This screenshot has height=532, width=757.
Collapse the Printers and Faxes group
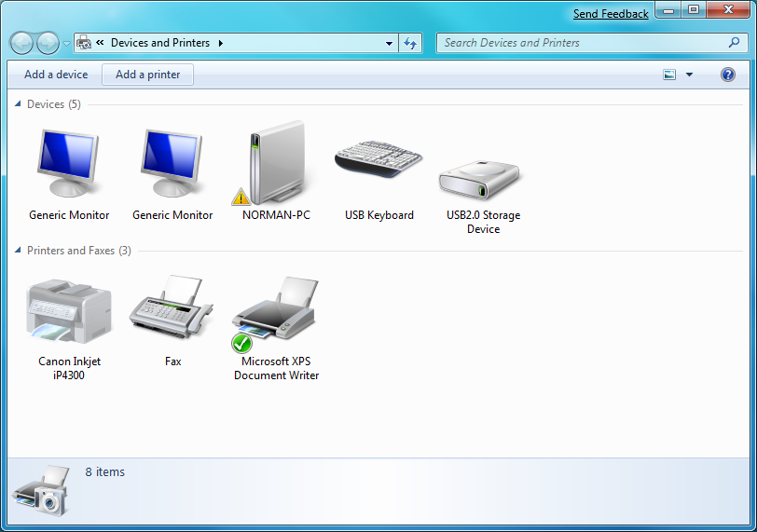[18, 251]
